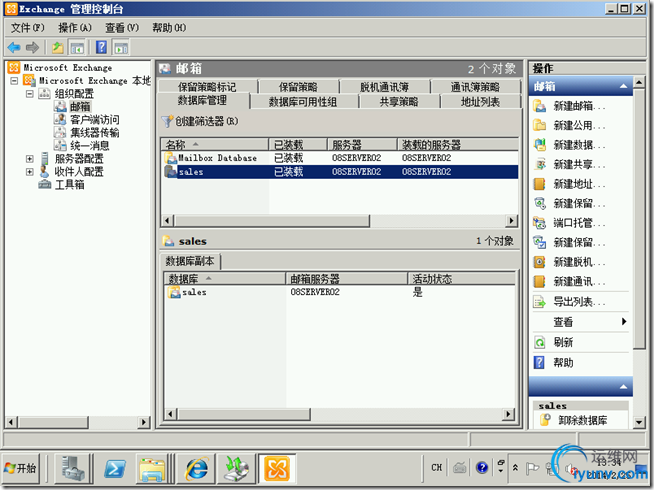Click the 开始 Start button
The width and height of the screenshot is (654, 490).
tap(21, 468)
